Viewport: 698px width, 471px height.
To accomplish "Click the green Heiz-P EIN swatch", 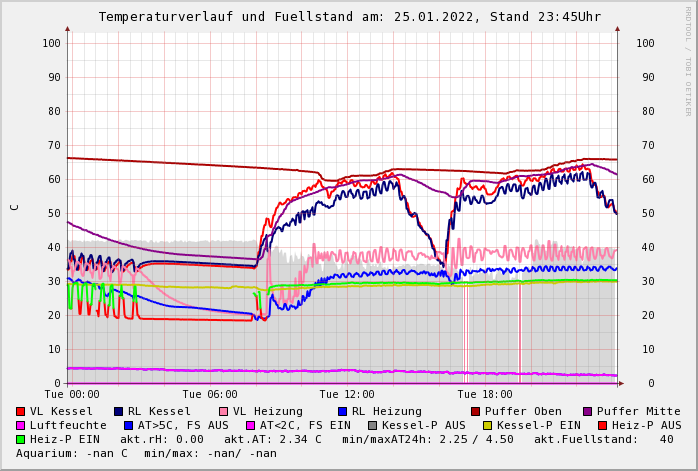I will [21, 439].
